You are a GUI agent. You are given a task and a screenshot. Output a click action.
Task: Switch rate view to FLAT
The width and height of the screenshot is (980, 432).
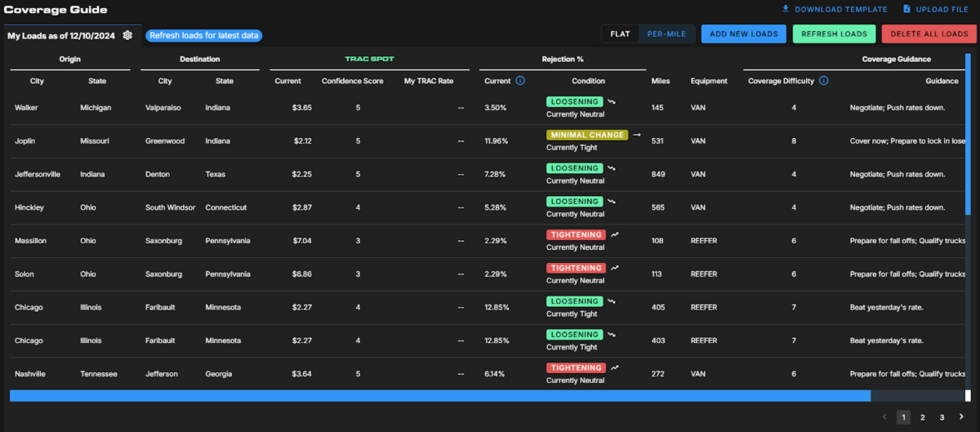click(620, 34)
